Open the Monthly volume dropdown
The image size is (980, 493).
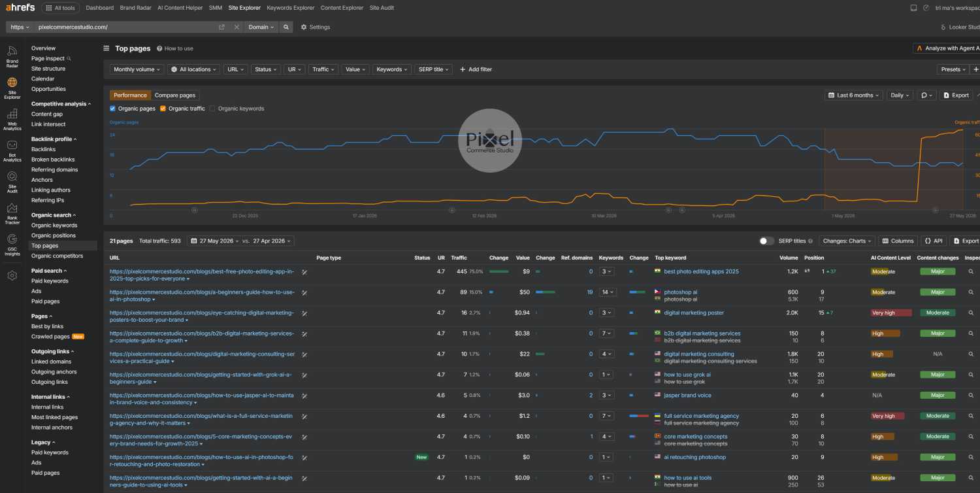[x=137, y=69]
